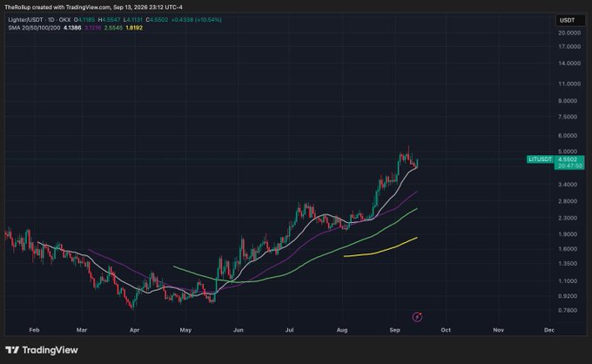Click the Feb label on time axis
The width and height of the screenshot is (592, 364).
(34, 330)
